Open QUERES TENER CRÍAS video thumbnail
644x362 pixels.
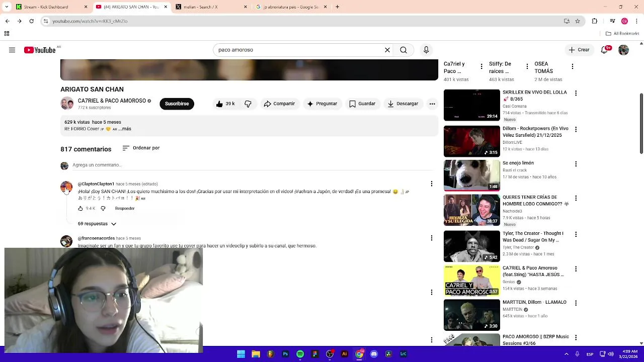tap(472, 210)
